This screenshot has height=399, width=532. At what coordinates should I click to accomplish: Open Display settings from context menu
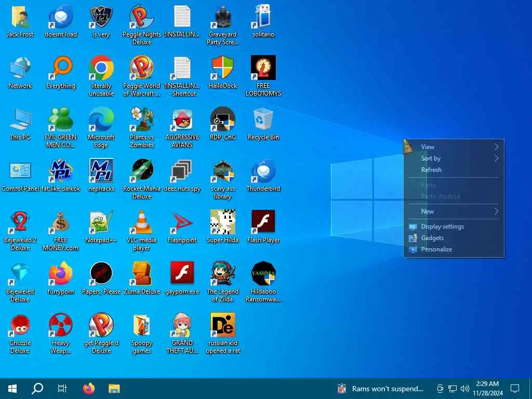[454, 227]
